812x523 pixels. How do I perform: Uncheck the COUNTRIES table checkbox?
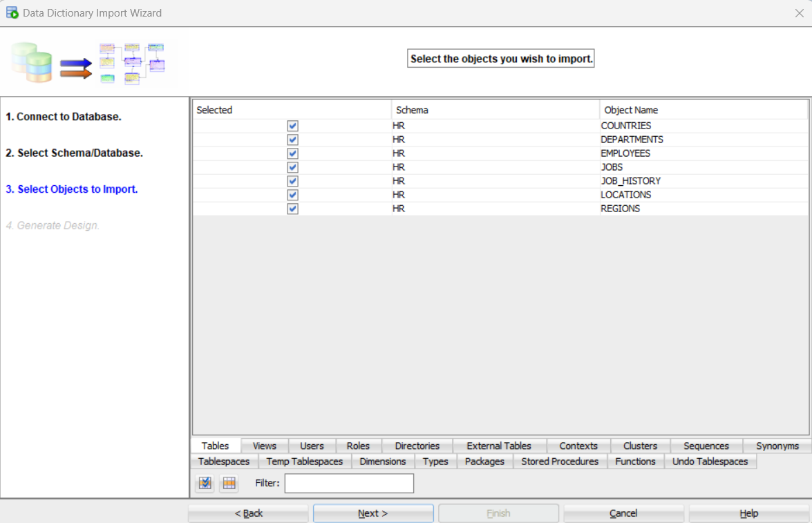click(292, 126)
